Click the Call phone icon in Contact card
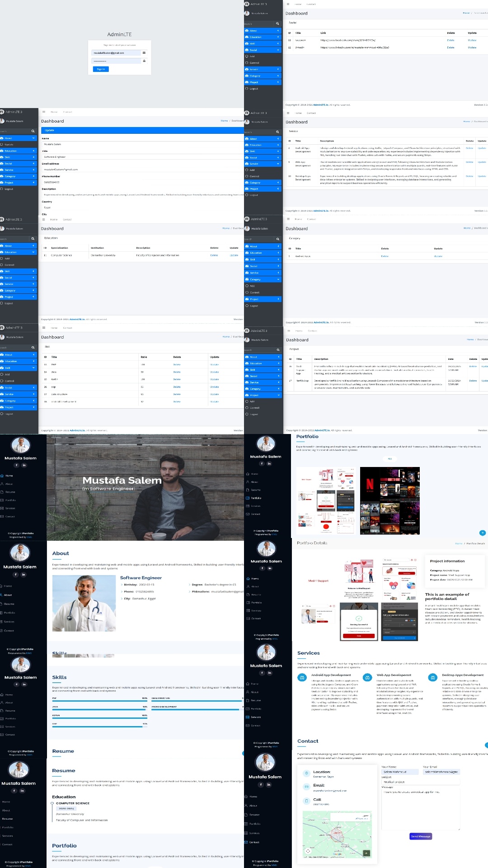Image resolution: width=488 pixels, height=868 pixels. [307, 801]
